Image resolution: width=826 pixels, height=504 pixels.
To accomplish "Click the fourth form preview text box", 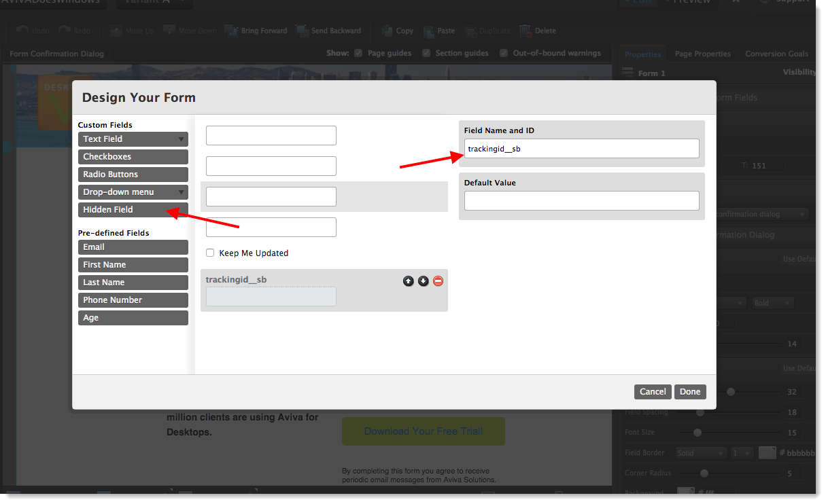I will click(x=271, y=227).
